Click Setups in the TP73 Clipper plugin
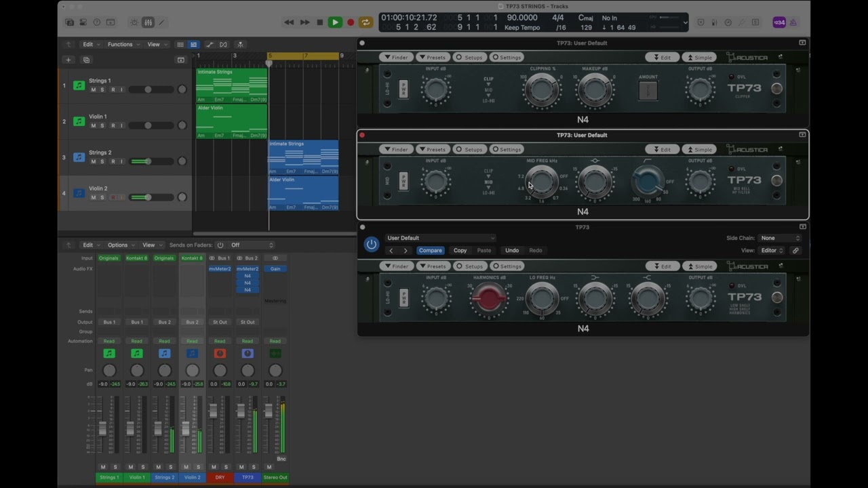Screen dimensions: 868x488 pyautogui.click(x=469, y=57)
